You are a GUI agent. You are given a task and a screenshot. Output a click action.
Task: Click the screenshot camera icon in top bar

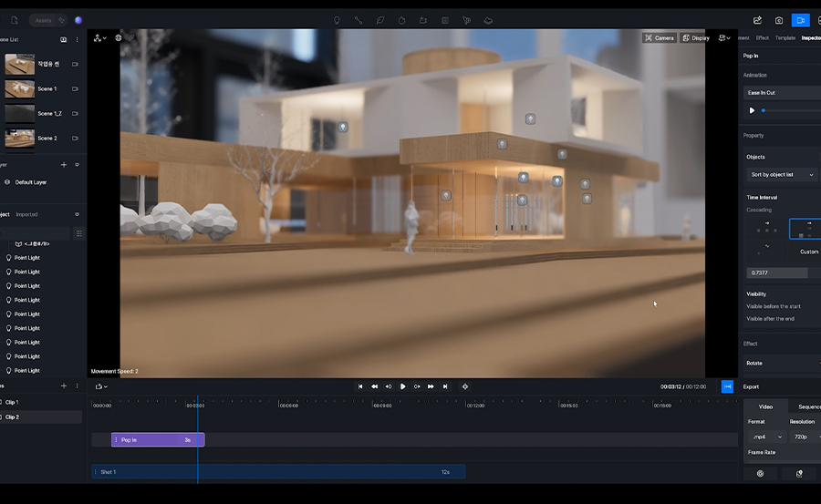click(x=778, y=20)
